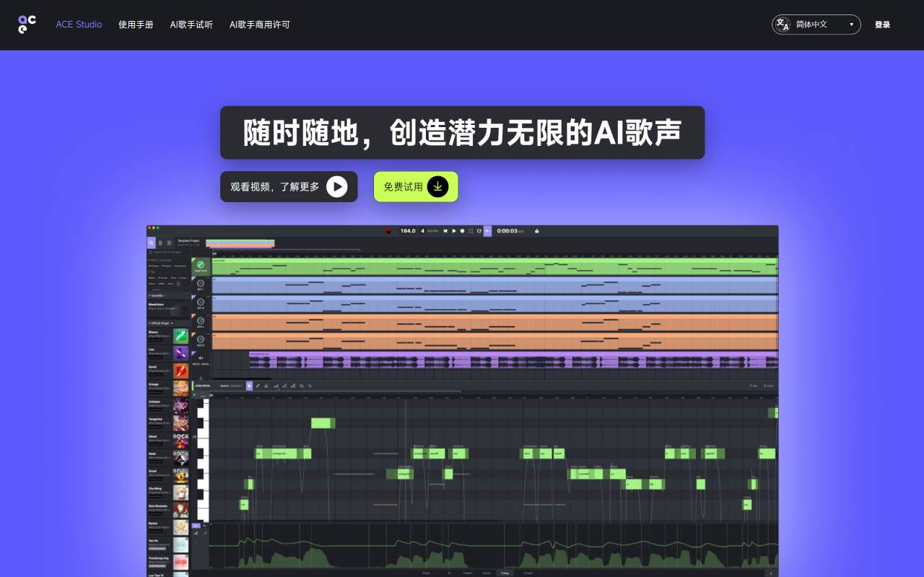Toggle the metronome in the transport bar
The width and height of the screenshot is (924, 577).
[471, 231]
